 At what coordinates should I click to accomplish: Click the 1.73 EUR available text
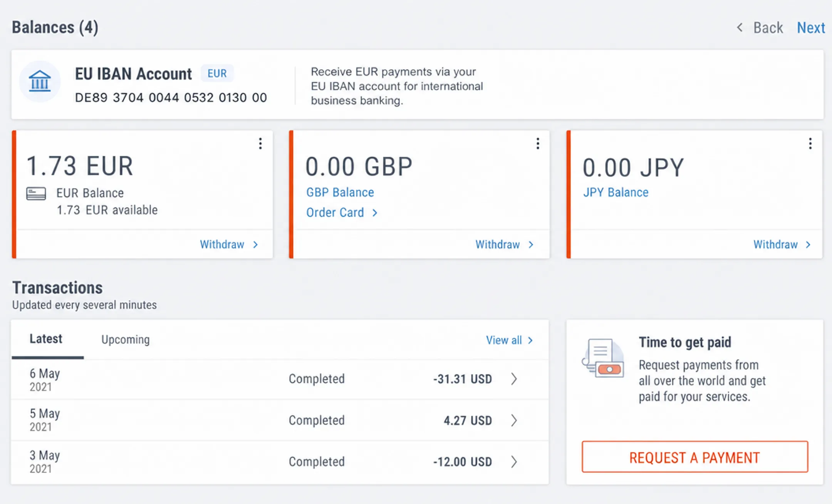tap(107, 210)
